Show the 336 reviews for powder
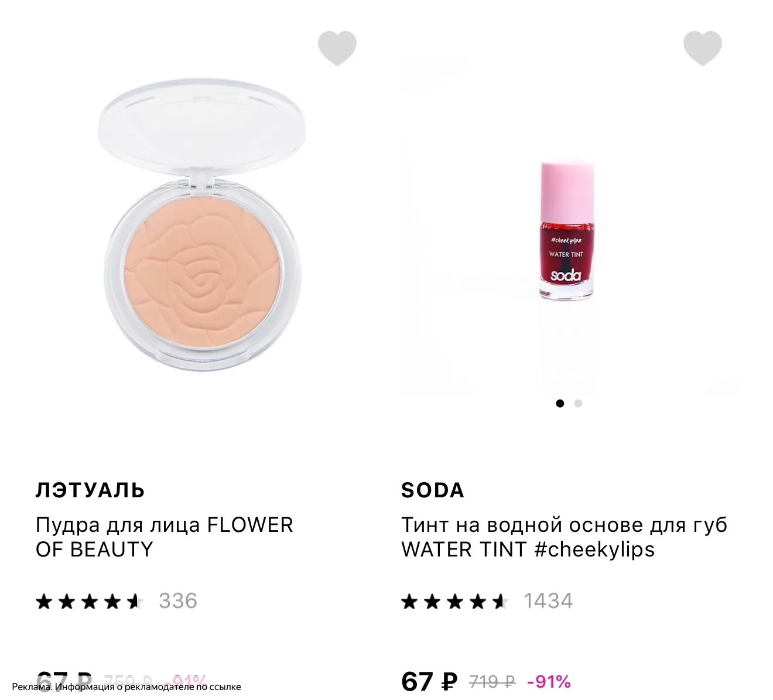The height and width of the screenshot is (700, 773). 178,601
